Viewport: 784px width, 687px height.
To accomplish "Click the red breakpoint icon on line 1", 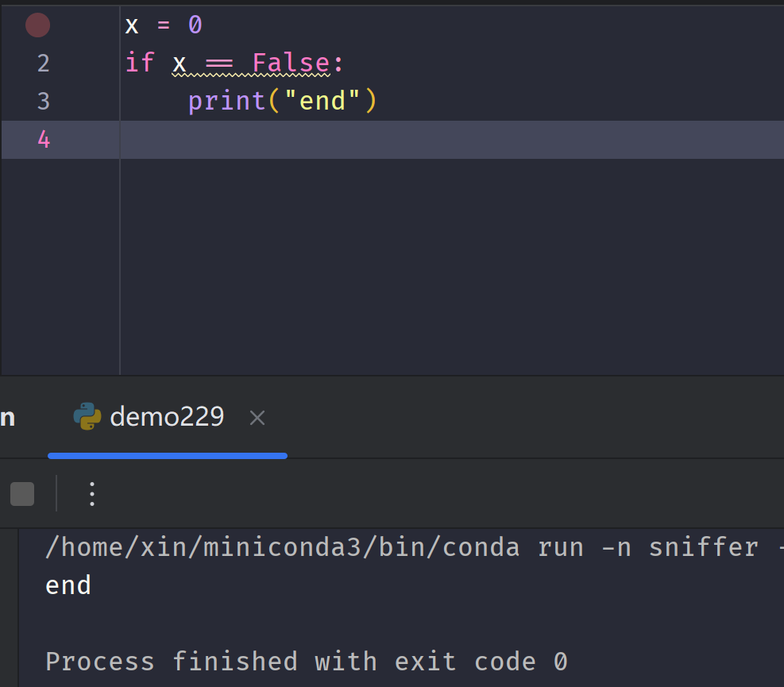I will click(x=37, y=25).
